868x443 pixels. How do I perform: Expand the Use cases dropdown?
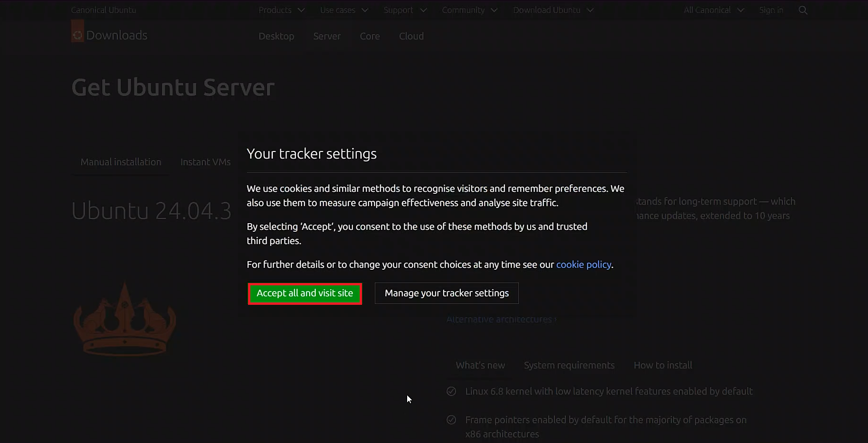(344, 10)
